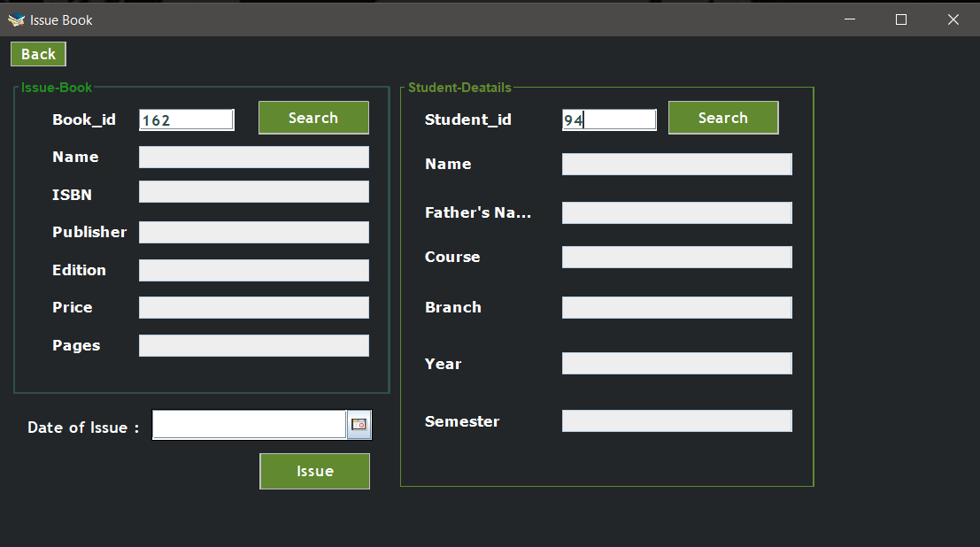Click the Student_id label
Screen dimensions: 980x547
coord(468,119)
